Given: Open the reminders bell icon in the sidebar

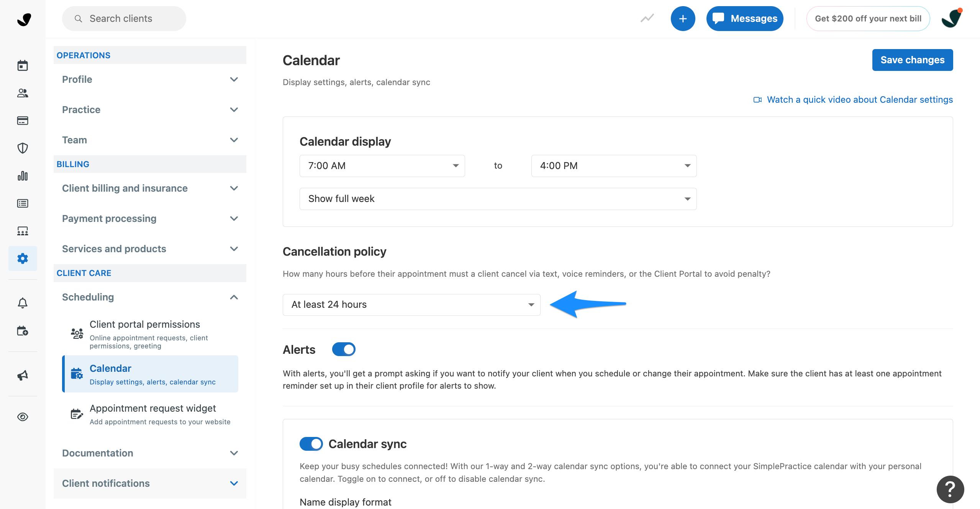Looking at the screenshot, I should click(23, 303).
